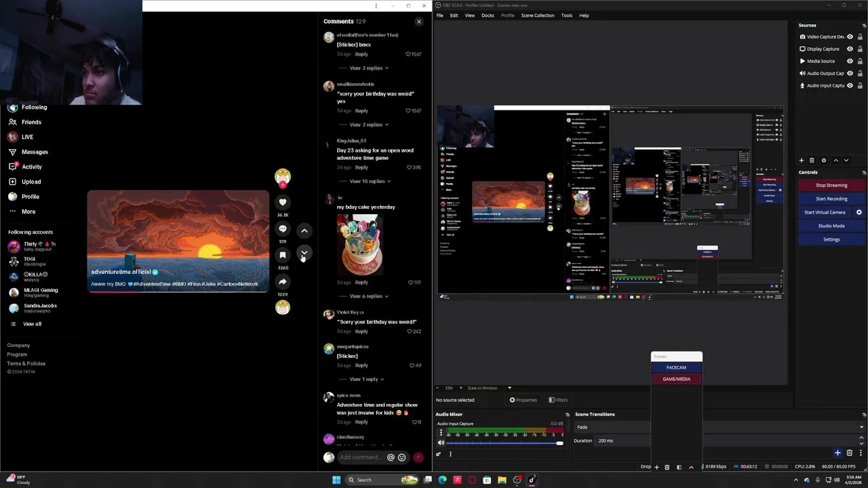Select the FACECAM scene

point(676,367)
